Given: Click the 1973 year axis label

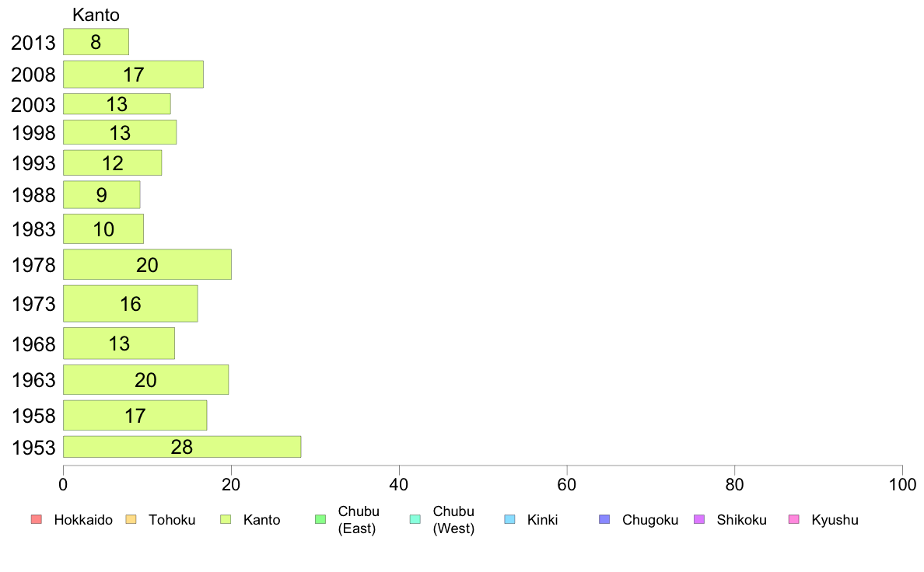Looking at the screenshot, I should click(x=33, y=304).
